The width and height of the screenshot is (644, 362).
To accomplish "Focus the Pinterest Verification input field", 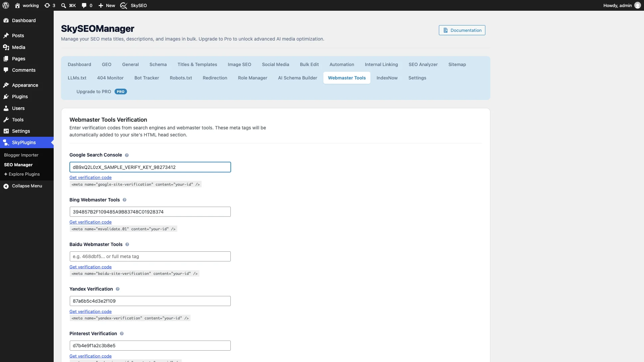I will click(150, 346).
